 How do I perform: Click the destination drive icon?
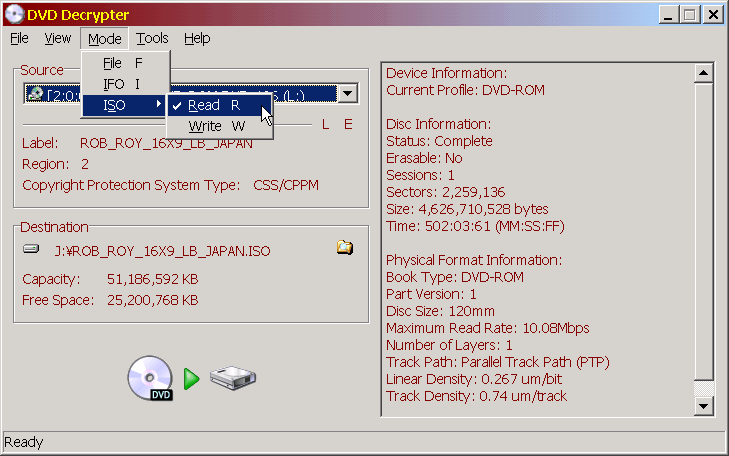click(31, 249)
